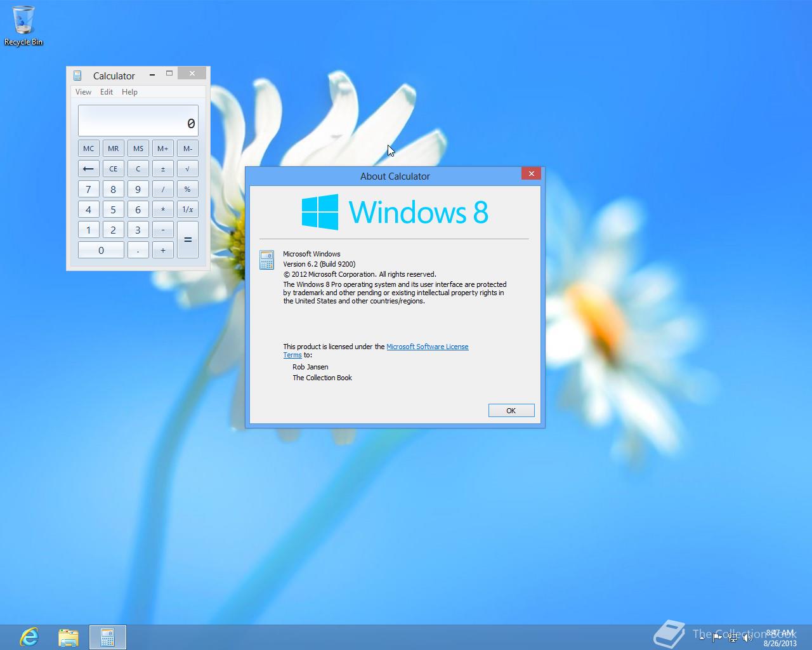Image resolution: width=812 pixels, height=650 pixels.
Task: Click digit 1 on Calculator
Action: click(x=88, y=230)
